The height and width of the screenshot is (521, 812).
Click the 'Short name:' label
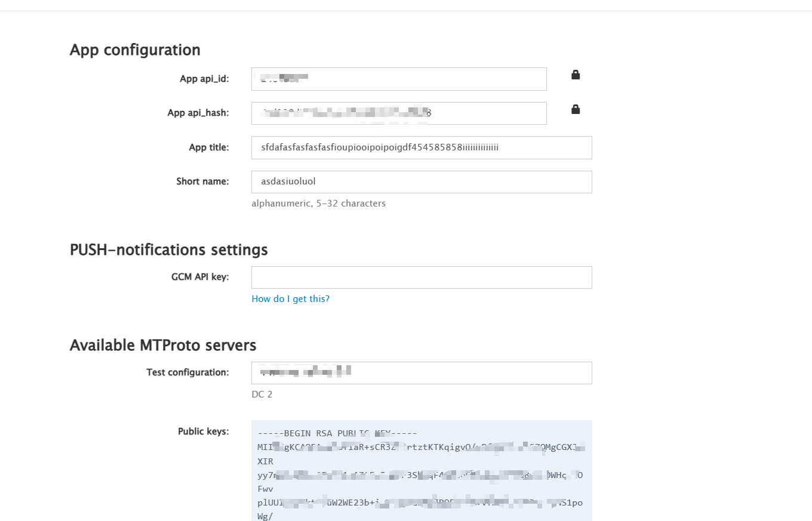tap(202, 181)
